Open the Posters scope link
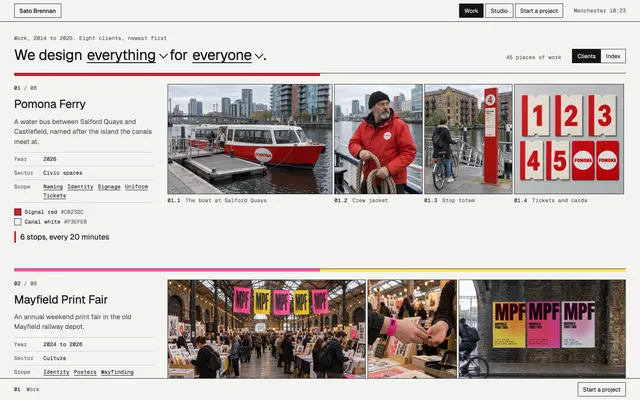640x400 pixels. 85,372
